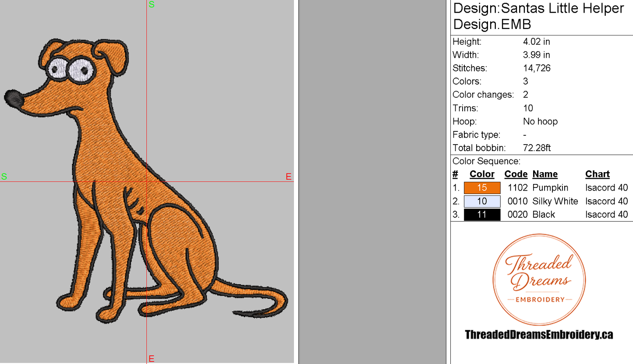
Task: Click thread code '0020'
Action: coord(517,215)
